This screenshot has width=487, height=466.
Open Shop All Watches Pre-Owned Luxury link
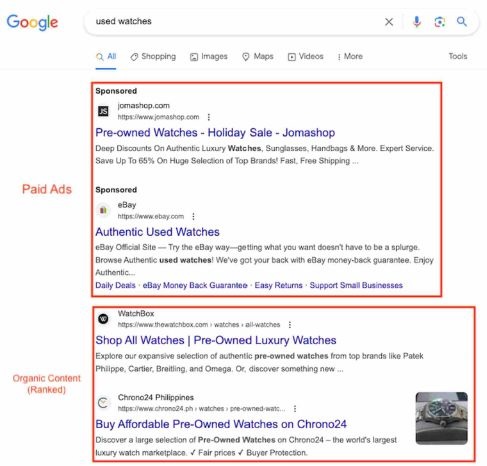click(216, 340)
